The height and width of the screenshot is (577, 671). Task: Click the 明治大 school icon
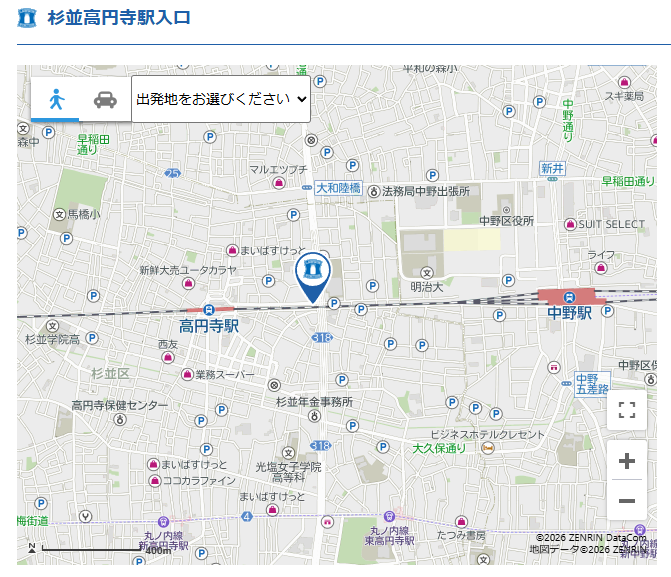point(427,273)
